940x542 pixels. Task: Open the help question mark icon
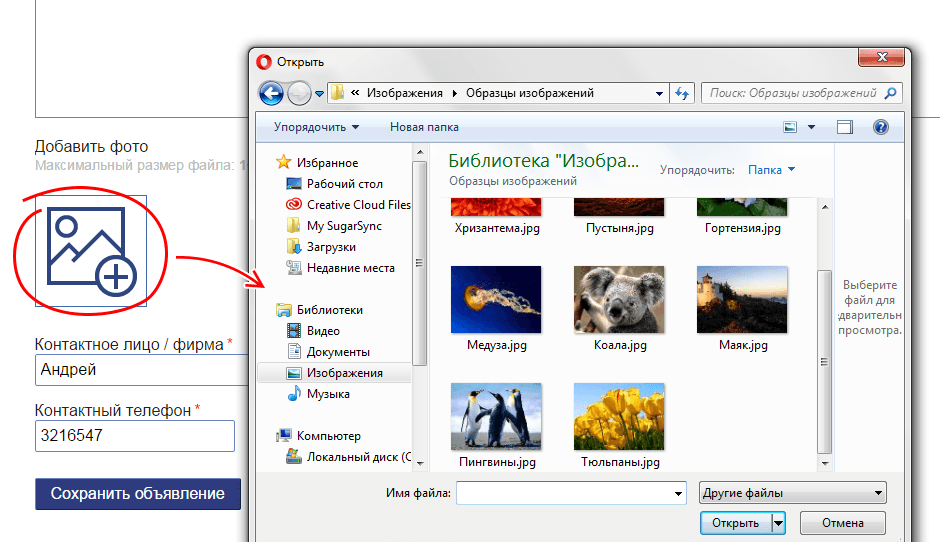(x=880, y=127)
